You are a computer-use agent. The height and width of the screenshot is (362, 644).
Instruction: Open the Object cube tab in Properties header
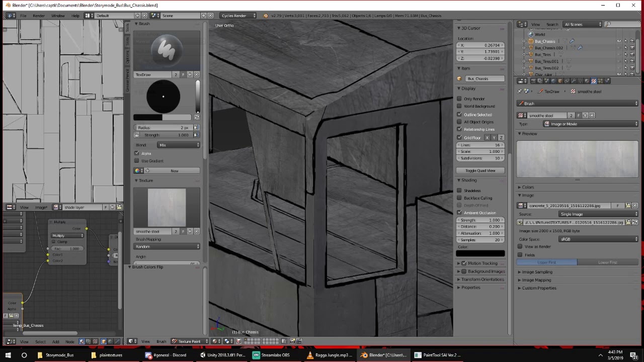(x=560, y=80)
